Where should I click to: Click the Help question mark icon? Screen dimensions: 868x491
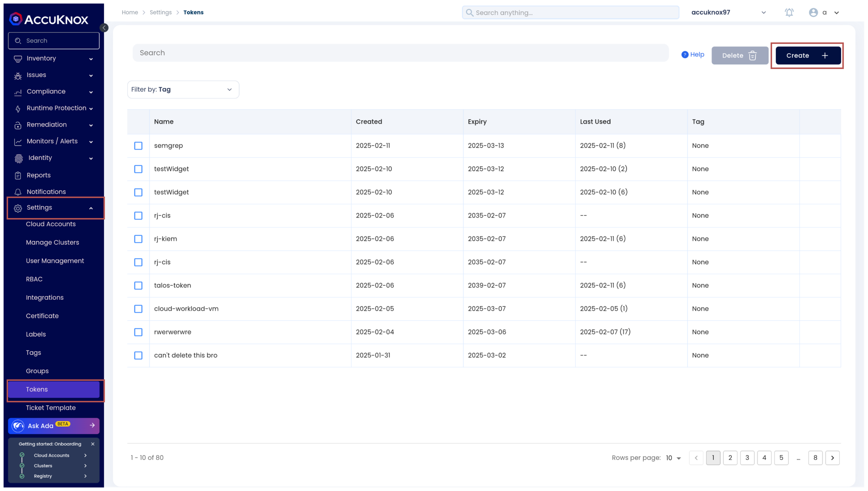point(685,55)
